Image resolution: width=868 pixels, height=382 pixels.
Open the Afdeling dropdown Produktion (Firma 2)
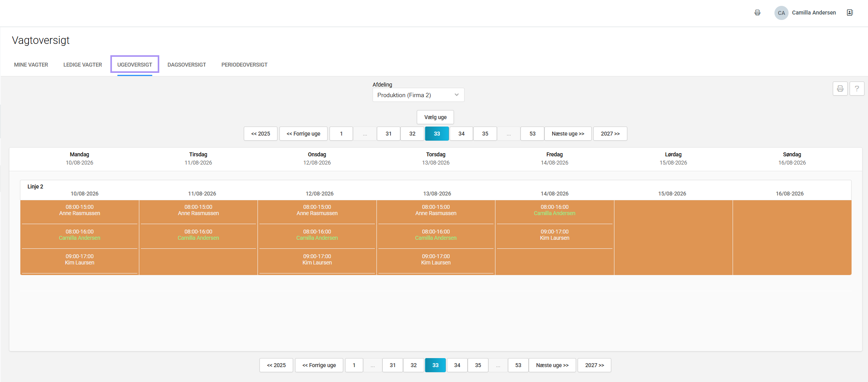tap(418, 95)
